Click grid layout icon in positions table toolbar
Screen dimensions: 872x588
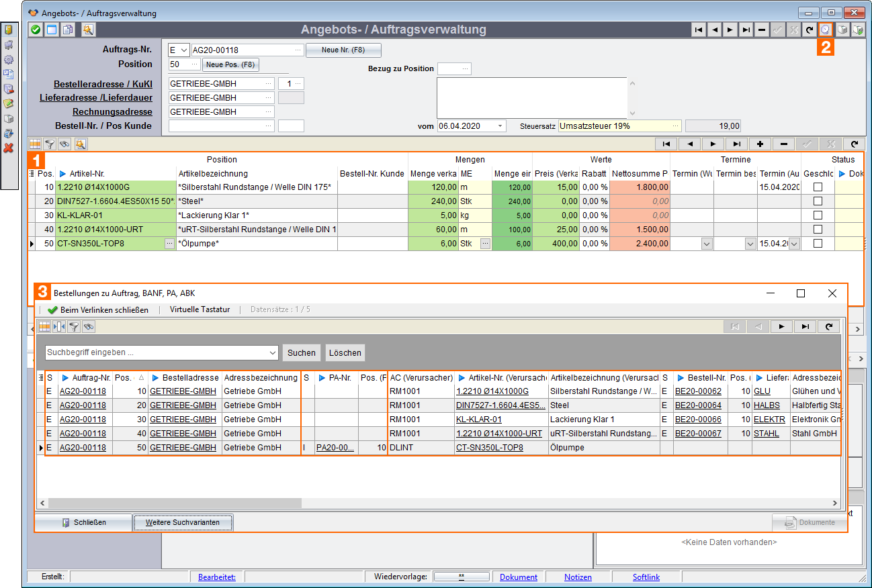[36, 144]
